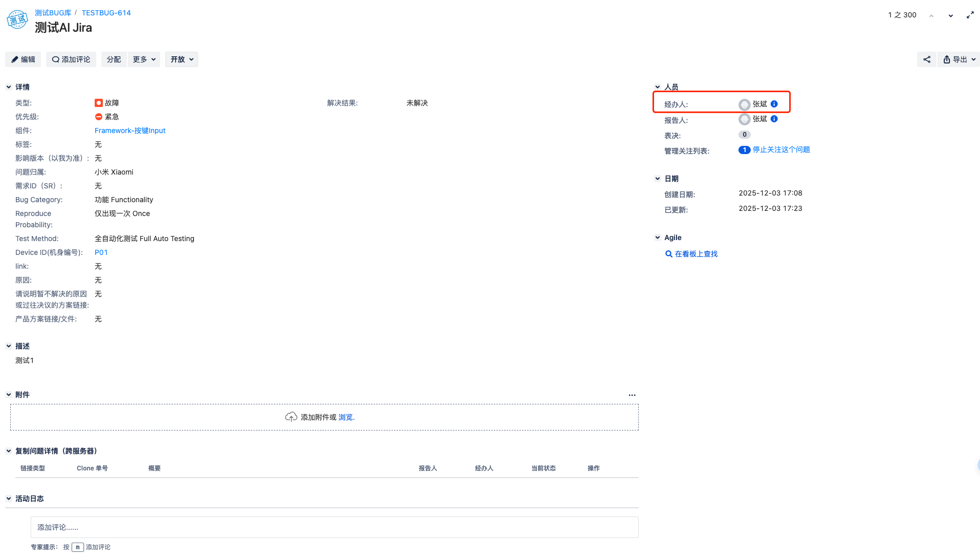Click the 功能 Functionality value

tap(124, 200)
